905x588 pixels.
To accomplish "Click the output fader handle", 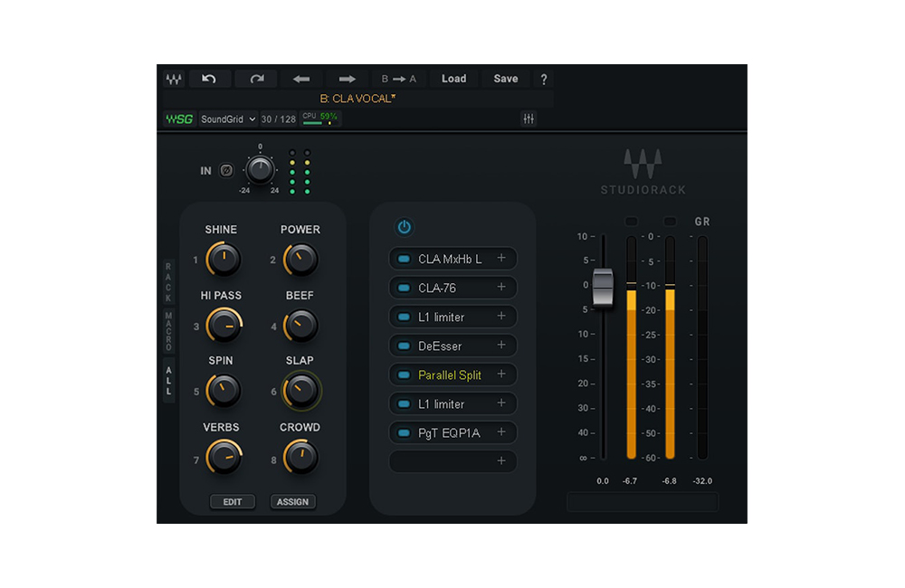I will [603, 286].
